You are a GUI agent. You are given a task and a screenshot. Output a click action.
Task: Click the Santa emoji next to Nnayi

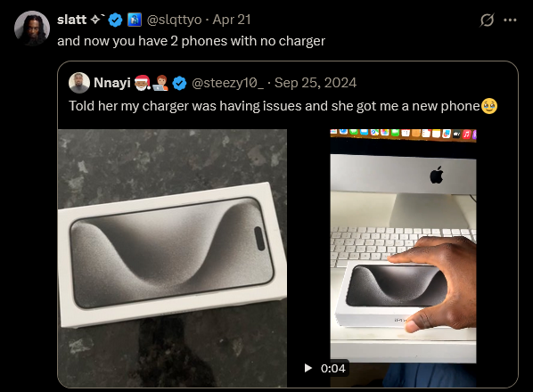click(143, 83)
